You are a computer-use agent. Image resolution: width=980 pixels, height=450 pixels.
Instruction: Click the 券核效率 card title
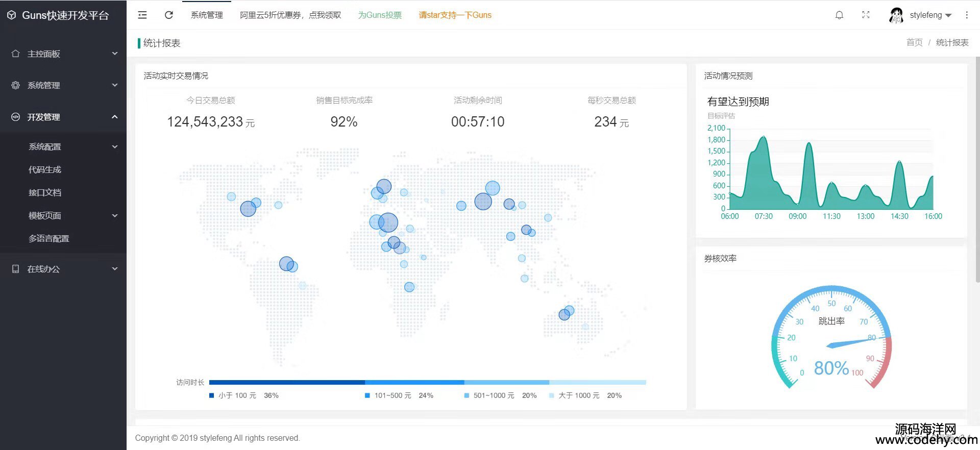(x=720, y=259)
